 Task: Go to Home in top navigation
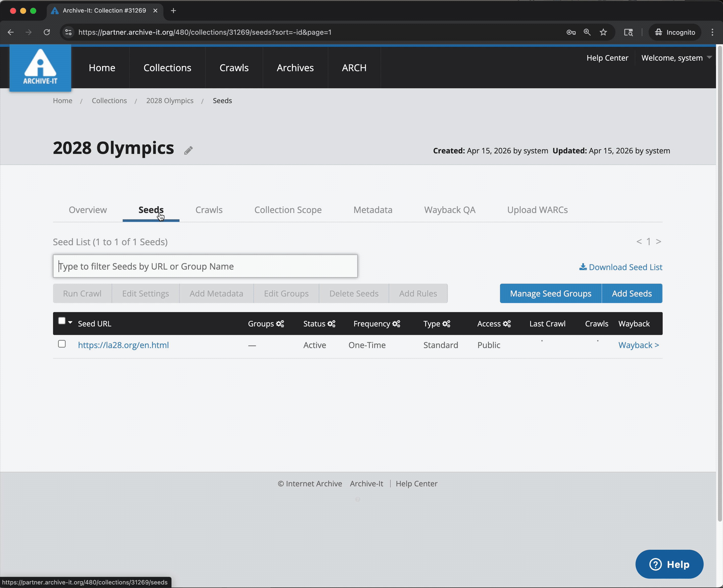[102, 68]
